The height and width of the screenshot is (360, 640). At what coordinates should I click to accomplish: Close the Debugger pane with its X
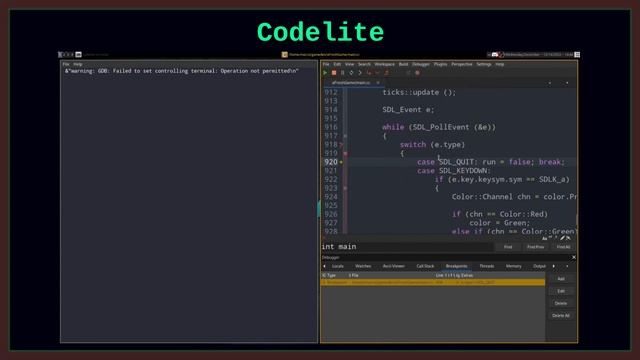573,257
